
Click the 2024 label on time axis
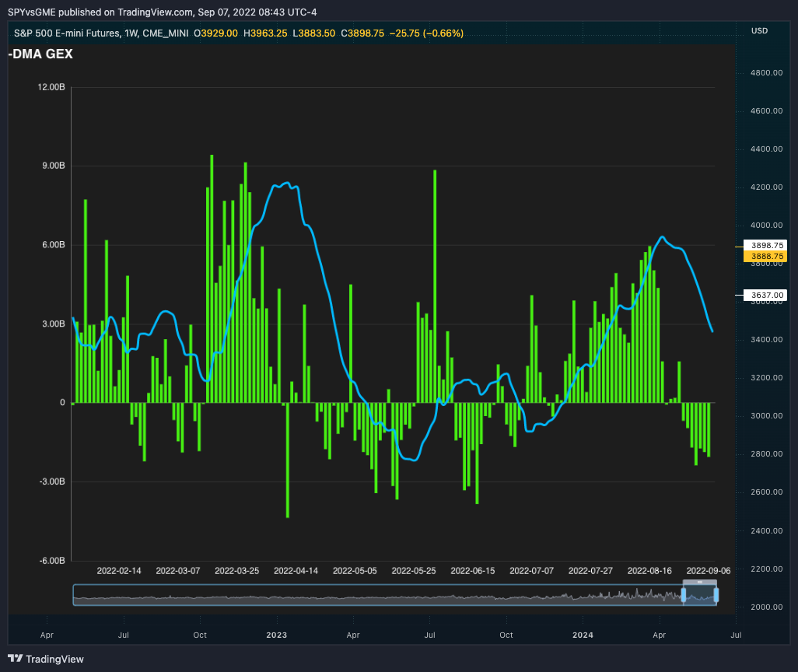(583, 635)
